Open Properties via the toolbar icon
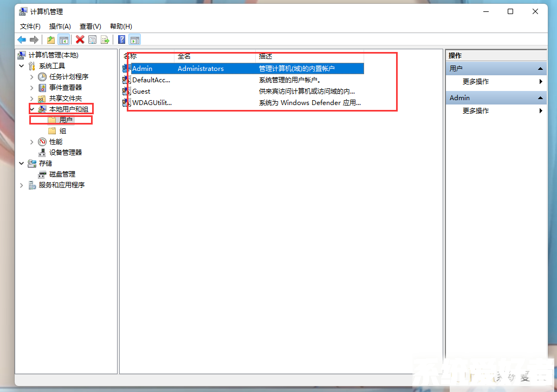557x392 pixels. coord(93,40)
